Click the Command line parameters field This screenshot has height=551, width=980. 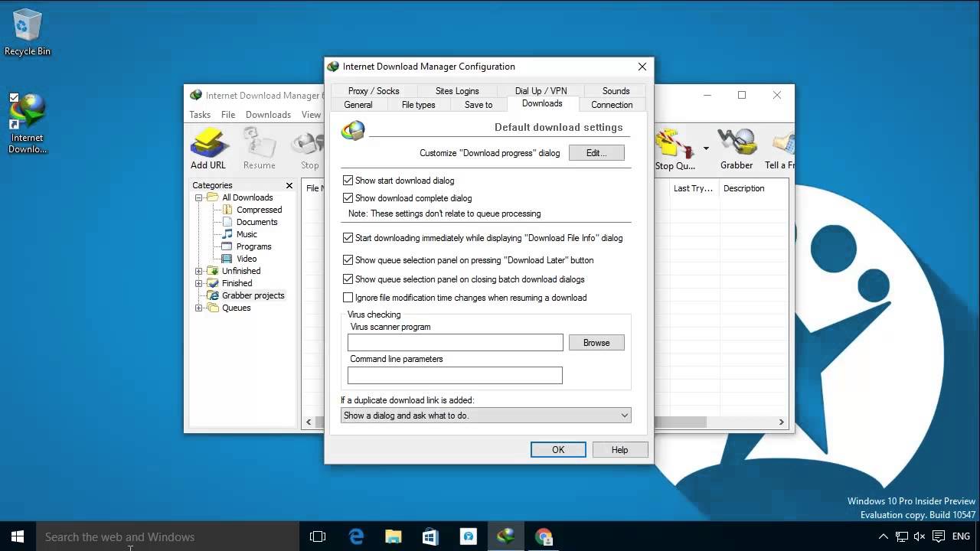(455, 375)
